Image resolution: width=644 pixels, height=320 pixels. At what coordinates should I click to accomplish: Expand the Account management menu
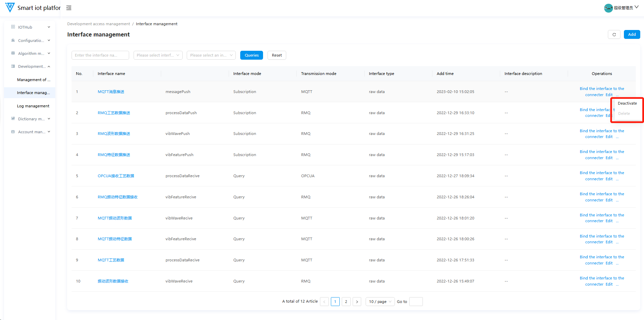click(x=31, y=132)
